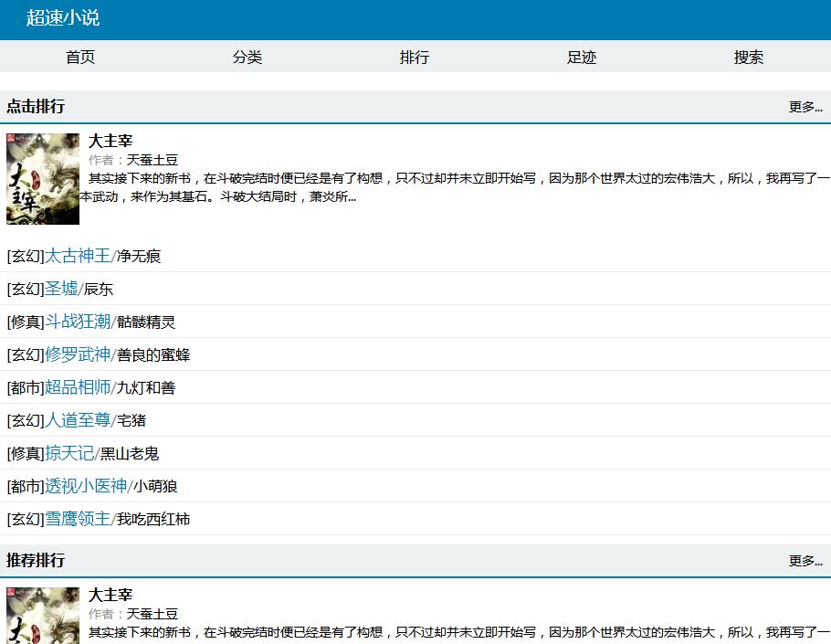Open the 首页 home menu item

(79, 57)
